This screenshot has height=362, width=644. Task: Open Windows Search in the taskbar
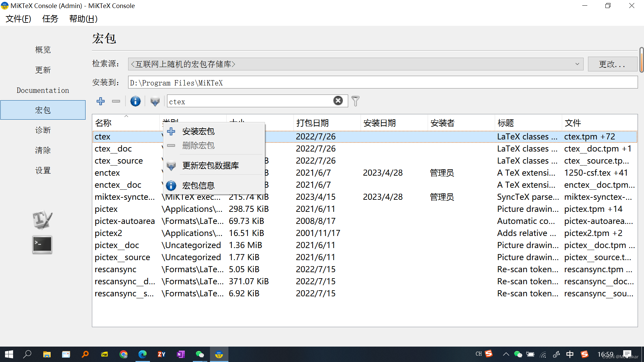pos(28,354)
